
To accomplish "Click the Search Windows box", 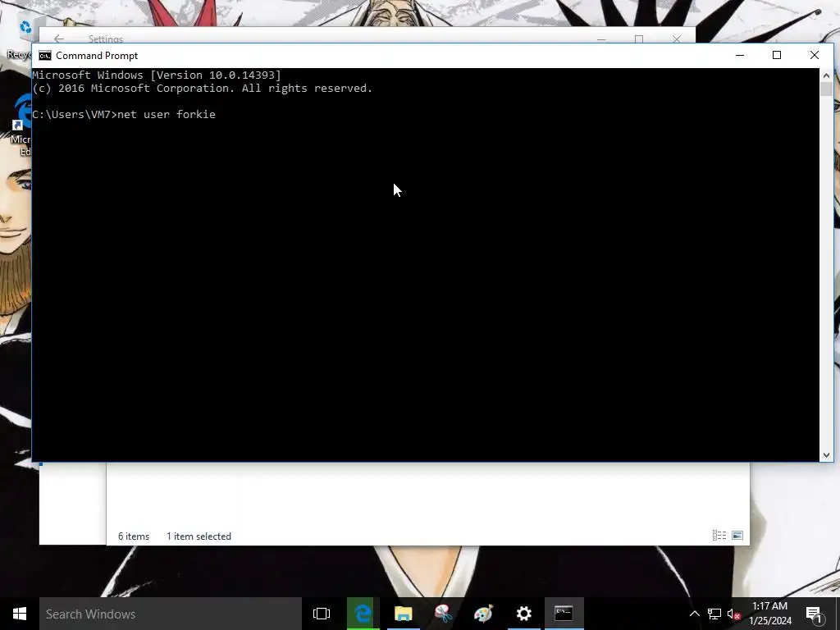I will click(171, 614).
